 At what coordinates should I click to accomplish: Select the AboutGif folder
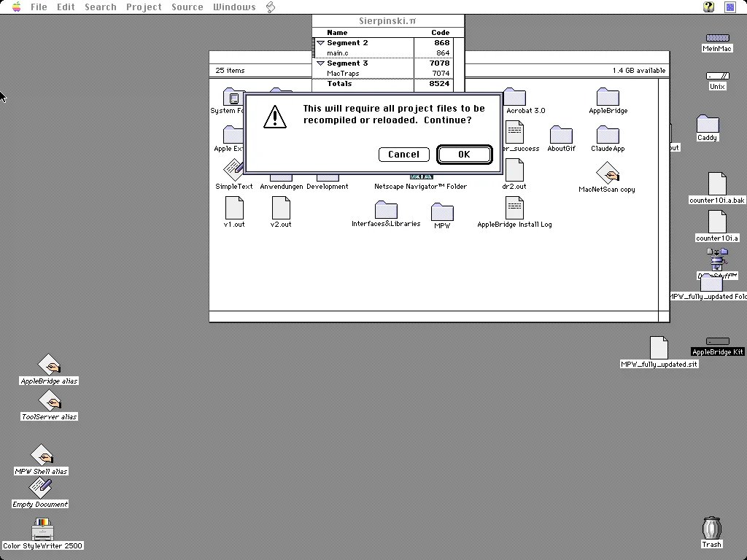click(x=561, y=135)
